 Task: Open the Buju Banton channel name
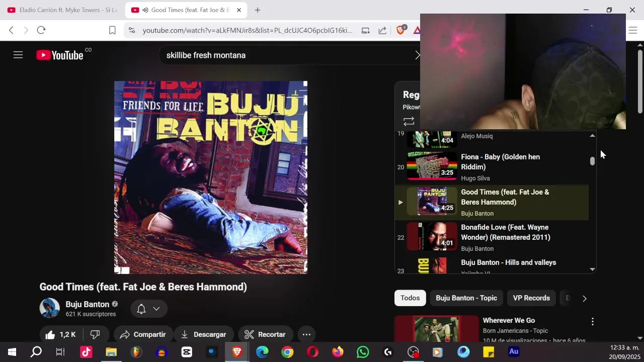pyautogui.click(x=88, y=304)
